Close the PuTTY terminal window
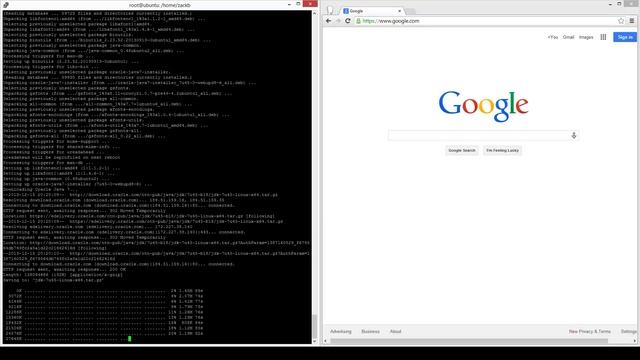The height and width of the screenshot is (360, 640). point(310,4)
